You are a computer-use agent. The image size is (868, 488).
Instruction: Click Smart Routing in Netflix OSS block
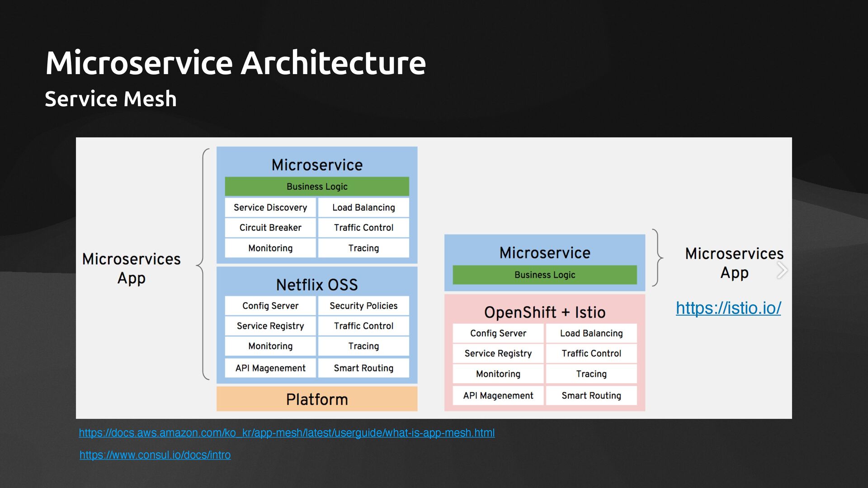pyautogui.click(x=363, y=368)
